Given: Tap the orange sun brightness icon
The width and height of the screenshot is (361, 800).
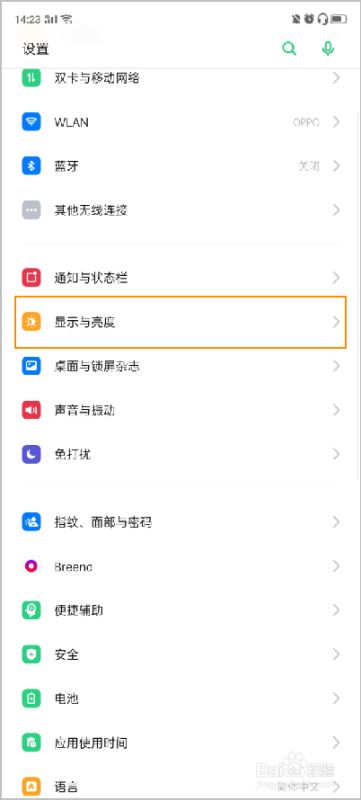Looking at the screenshot, I should click(31, 322).
